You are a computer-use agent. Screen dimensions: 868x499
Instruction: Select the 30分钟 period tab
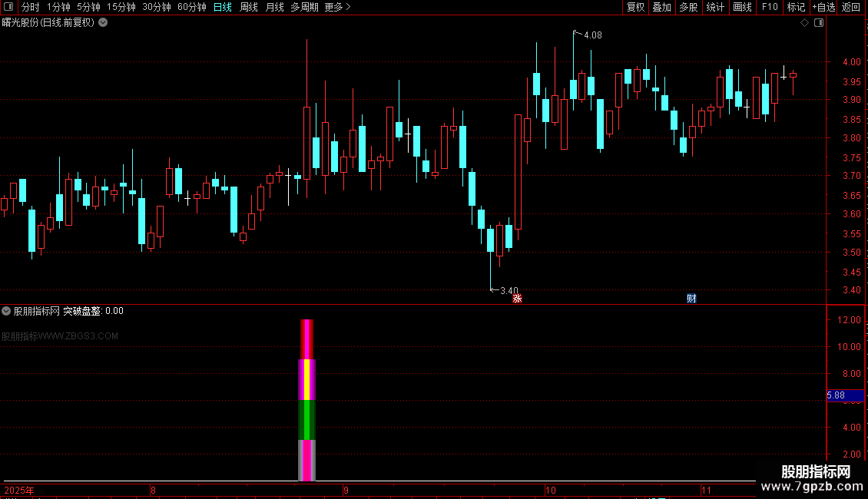tap(157, 7)
